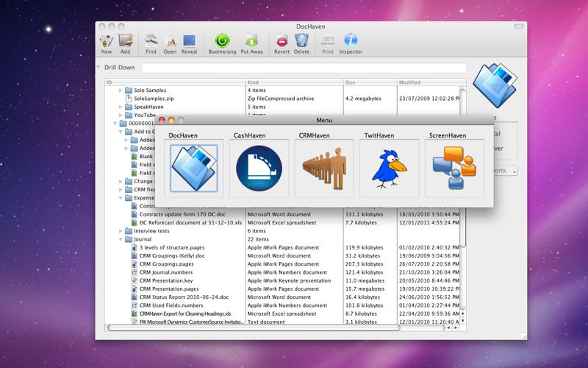
Task: Click the toolbar toggle pill button
Action: tap(519, 26)
